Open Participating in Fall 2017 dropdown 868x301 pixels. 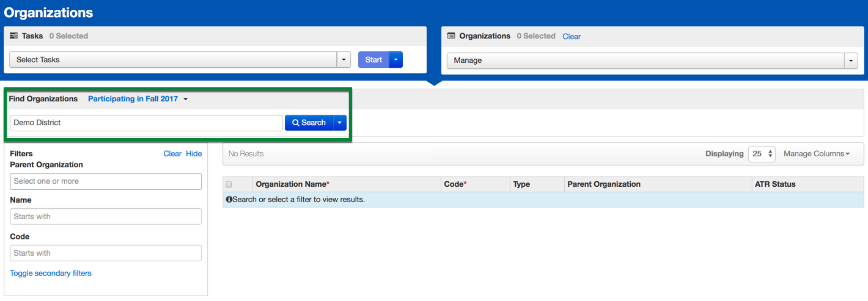(x=138, y=99)
